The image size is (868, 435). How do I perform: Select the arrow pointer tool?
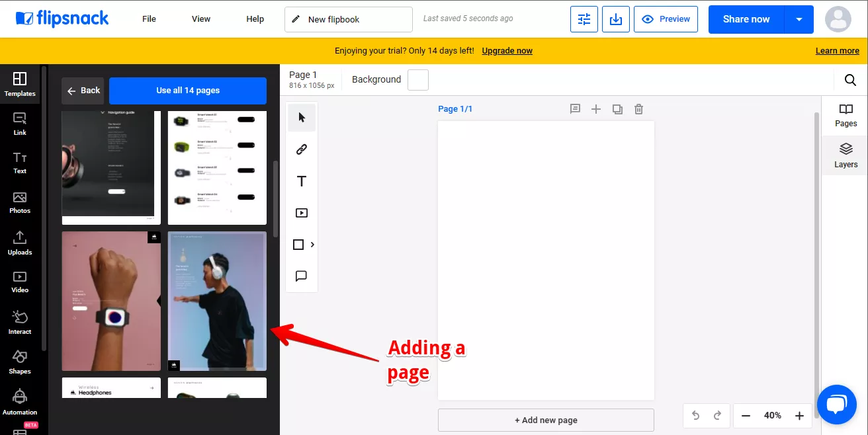click(302, 118)
